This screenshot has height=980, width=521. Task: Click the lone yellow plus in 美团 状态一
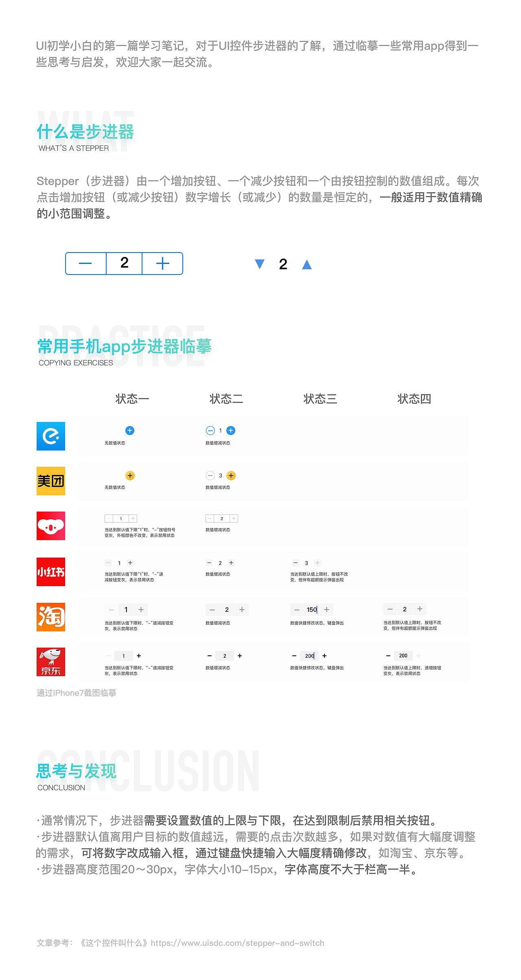[x=130, y=475]
